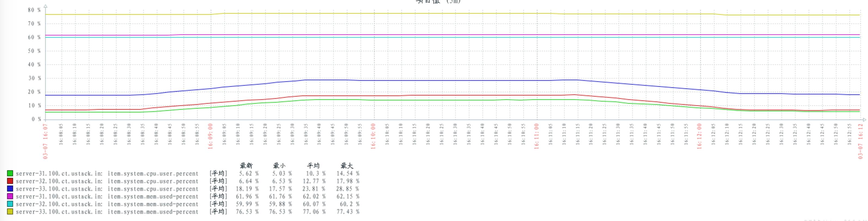Click the 最新 column header

(x=246, y=166)
